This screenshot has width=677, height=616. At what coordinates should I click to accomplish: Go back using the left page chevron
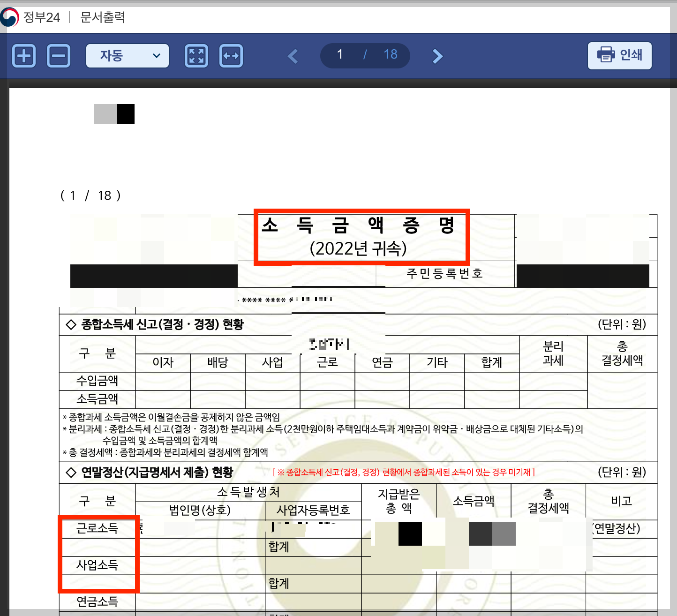click(293, 55)
